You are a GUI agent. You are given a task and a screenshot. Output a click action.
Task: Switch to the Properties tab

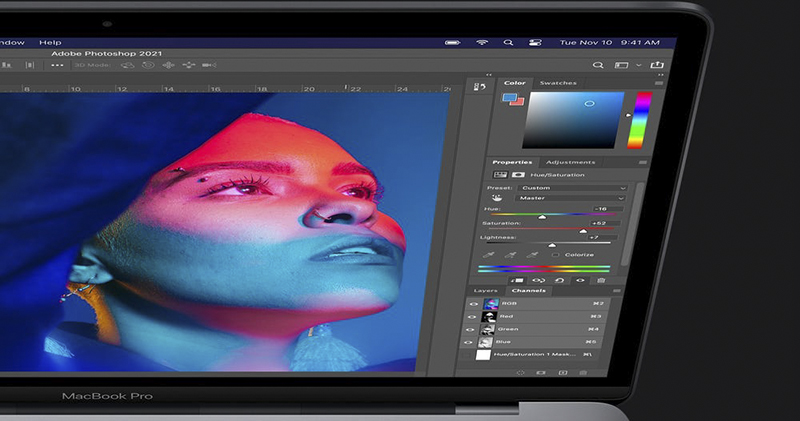[512, 162]
